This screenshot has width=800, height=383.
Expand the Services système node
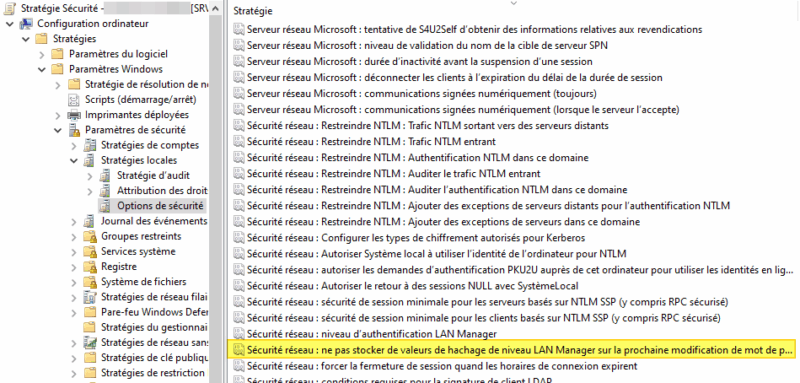pyautogui.click(x=74, y=252)
